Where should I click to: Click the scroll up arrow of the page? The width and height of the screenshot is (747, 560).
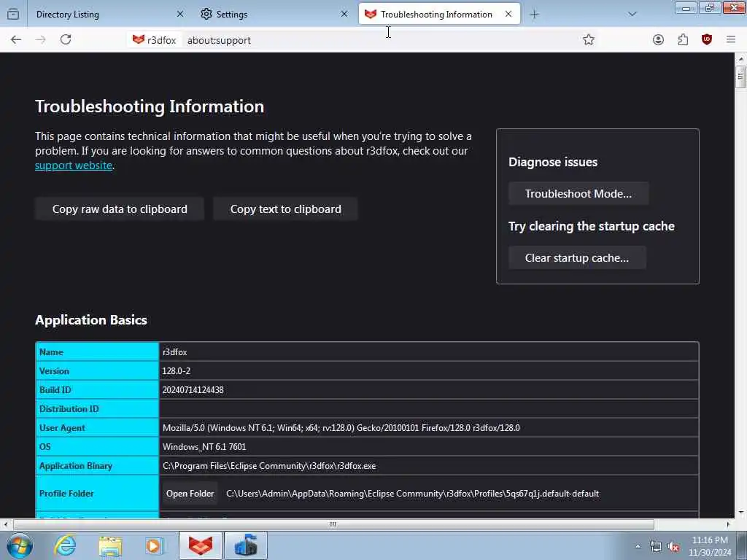(740, 59)
